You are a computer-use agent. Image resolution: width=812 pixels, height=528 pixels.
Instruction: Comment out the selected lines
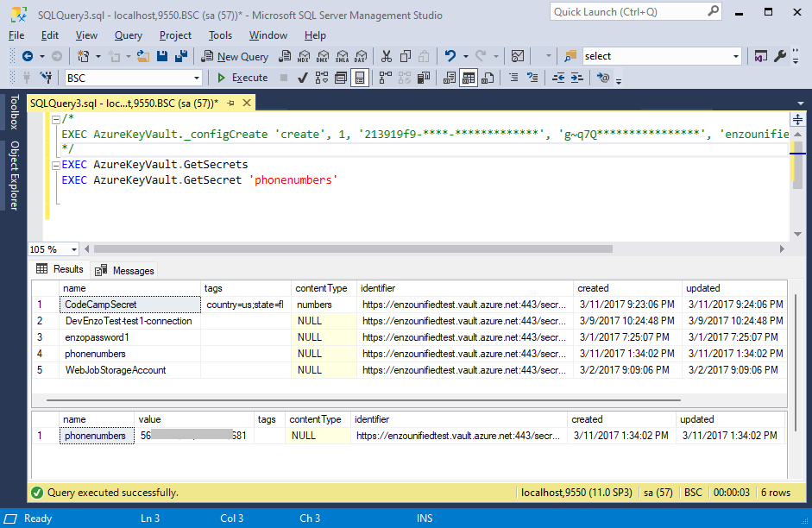(513, 79)
